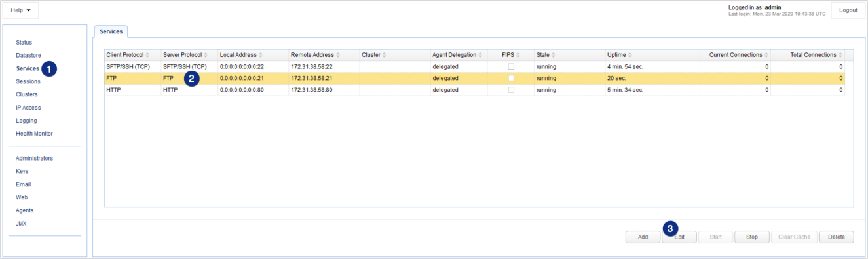Viewport: 868px width, 259px height.
Task: Select the HTTP service row
Action: 474,90
